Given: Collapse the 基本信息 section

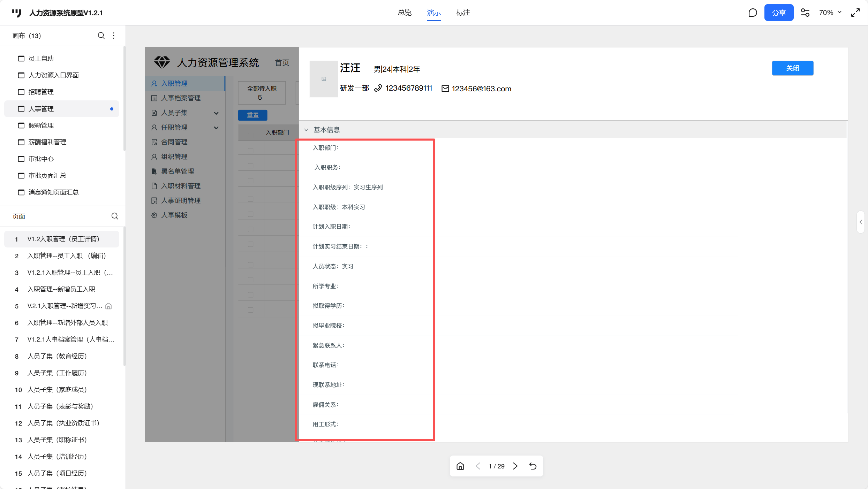Looking at the screenshot, I should [306, 130].
